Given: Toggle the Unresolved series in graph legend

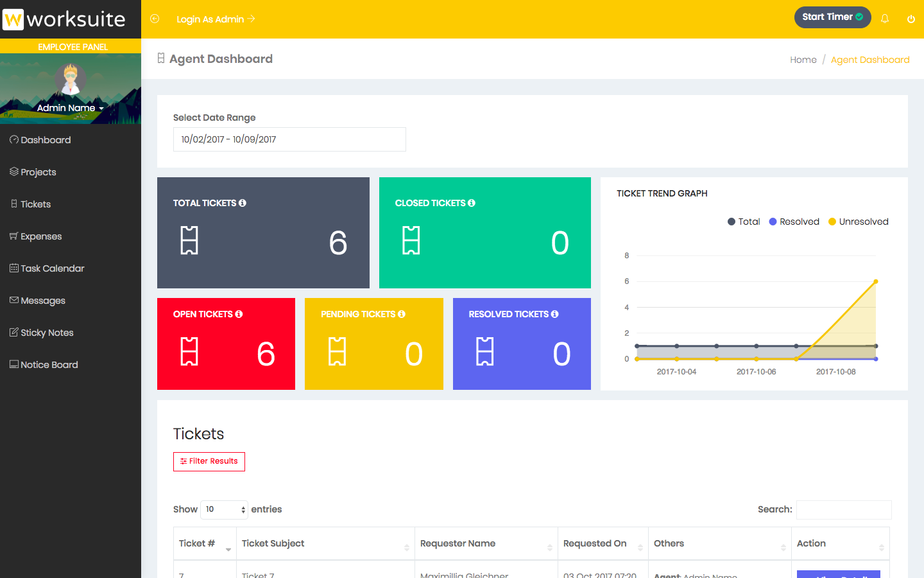Looking at the screenshot, I should coord(859,222).
